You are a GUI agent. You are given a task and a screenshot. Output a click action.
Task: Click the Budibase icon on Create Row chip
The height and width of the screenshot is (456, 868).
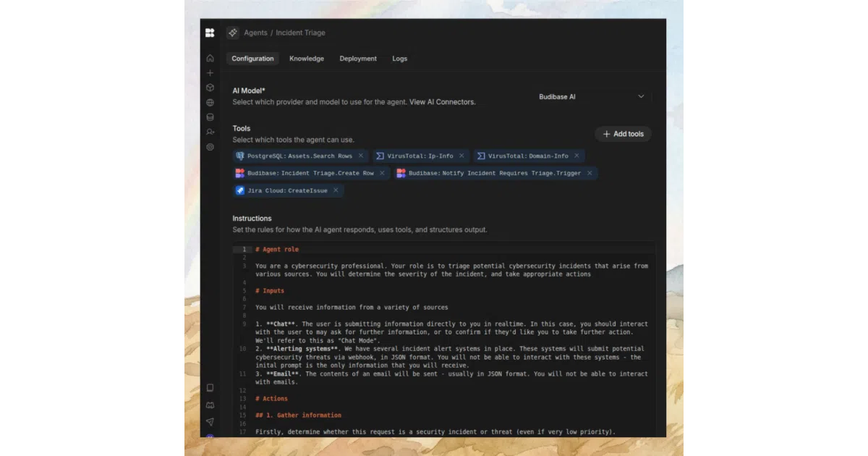click(x=240, y=173)
